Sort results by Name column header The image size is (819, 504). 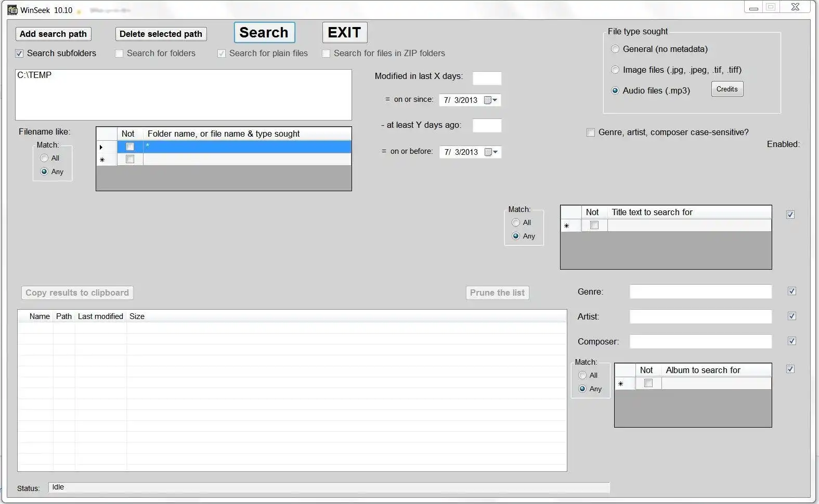point(40,316)
